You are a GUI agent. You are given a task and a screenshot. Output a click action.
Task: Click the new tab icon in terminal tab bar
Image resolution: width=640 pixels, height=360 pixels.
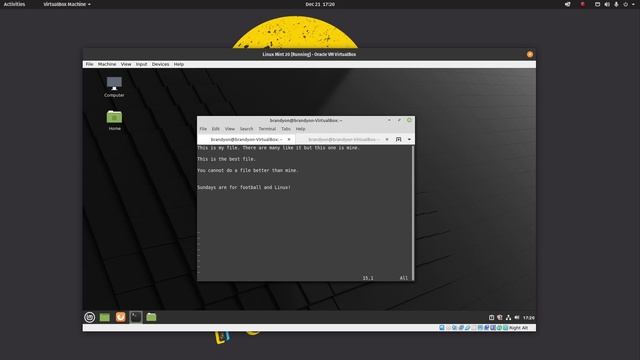pos(398,140)
